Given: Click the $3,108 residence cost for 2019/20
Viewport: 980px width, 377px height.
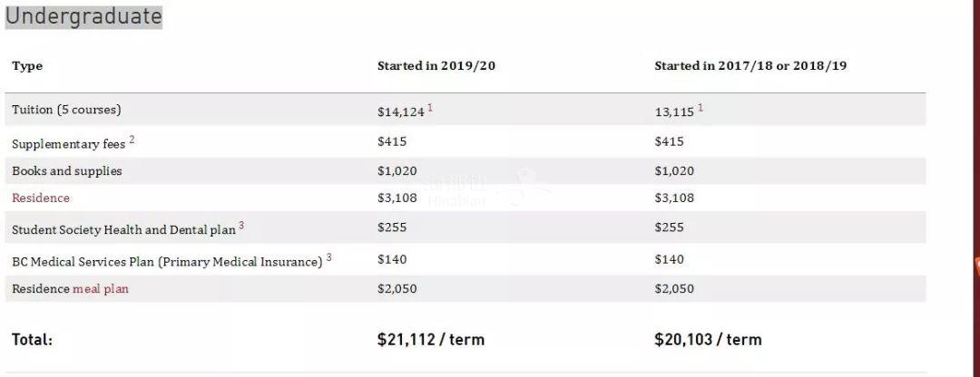Looking at the screenshot, I should [x=397, y=198].
